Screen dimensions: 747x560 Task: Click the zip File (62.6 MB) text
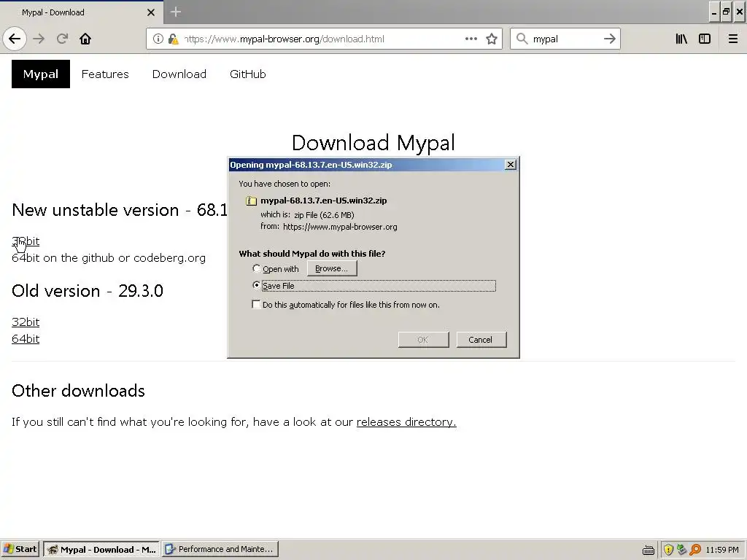point(324,215)
